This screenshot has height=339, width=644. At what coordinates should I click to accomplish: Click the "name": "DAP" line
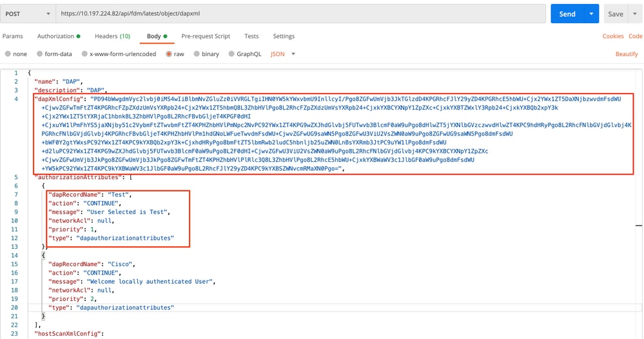[59, 81]
